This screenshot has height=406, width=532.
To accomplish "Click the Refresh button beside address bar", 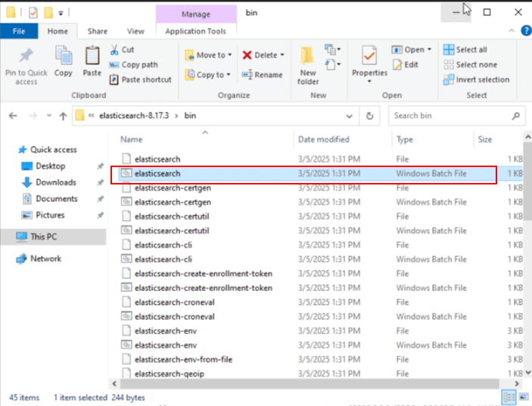I will 369,116.
